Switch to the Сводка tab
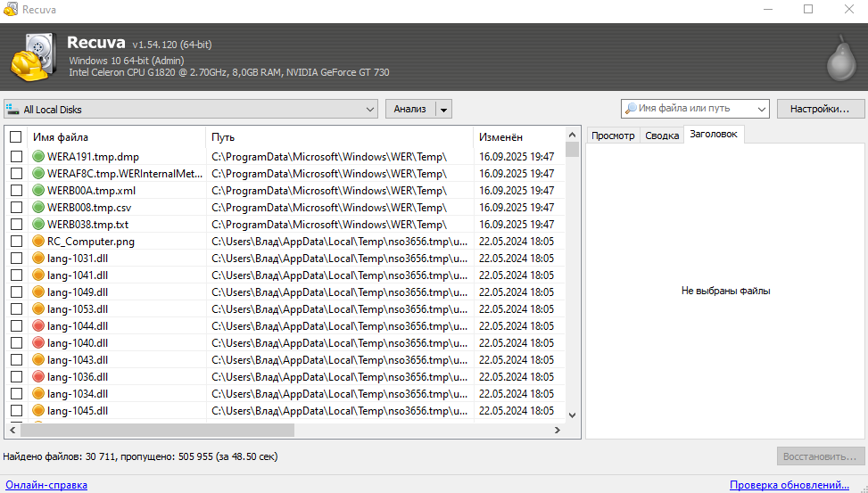The height and width of the screenshot is (493, 868). coord(662,136)
